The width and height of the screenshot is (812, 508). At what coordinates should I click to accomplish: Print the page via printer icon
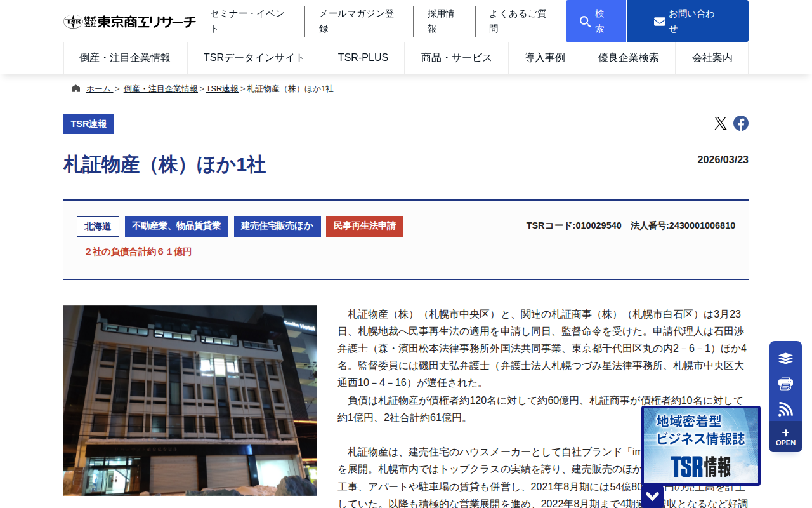tap(785, 384)
